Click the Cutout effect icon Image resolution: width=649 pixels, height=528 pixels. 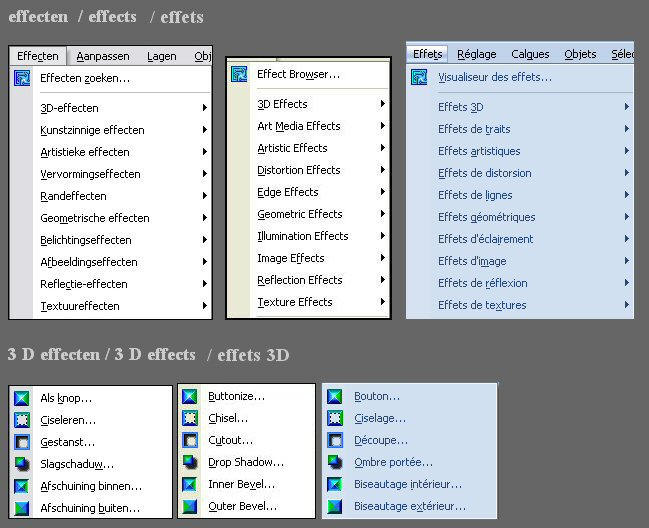(189, 441)
